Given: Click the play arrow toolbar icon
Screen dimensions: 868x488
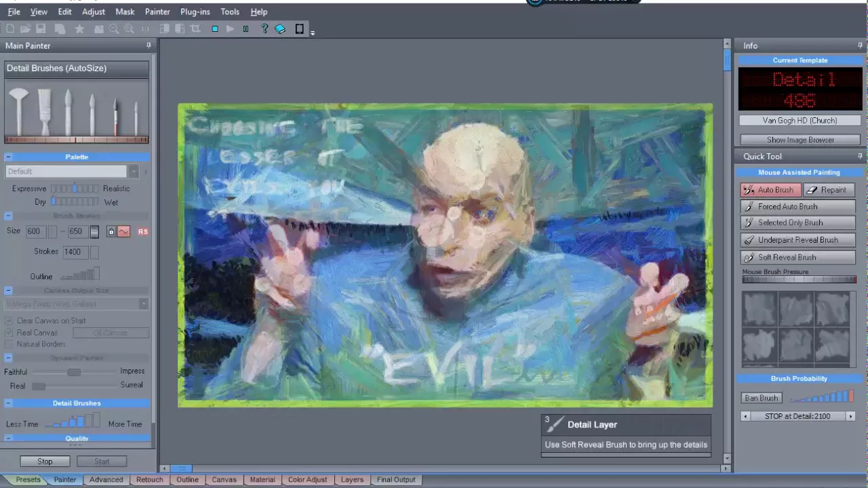Looking at the screenshot, I should pyautogui.click(x=230, y=29).
